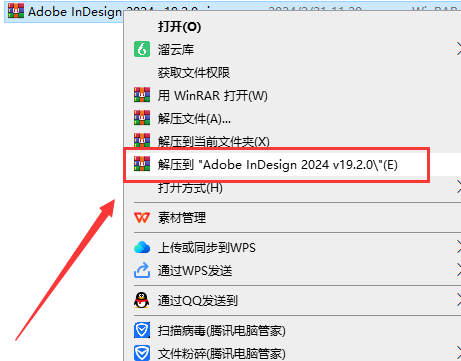Choose 解压到当前文件夹(X)

click(214, 142)
